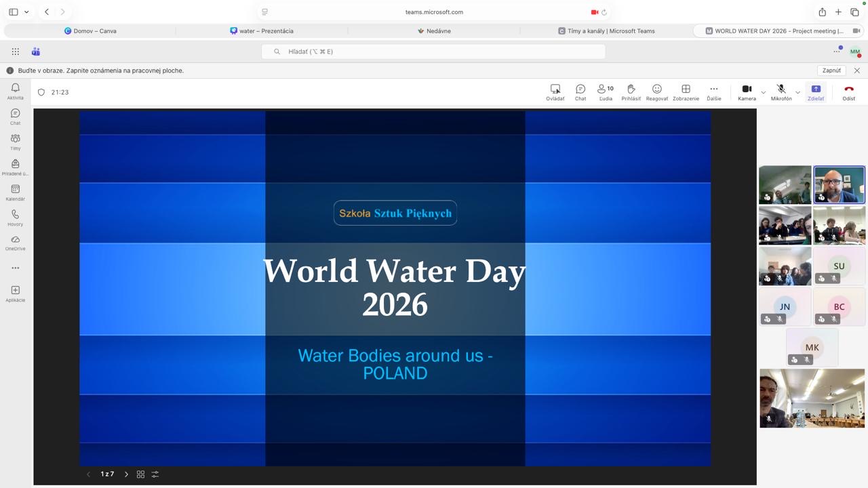Click the Hľadať search field

[434, 52]
